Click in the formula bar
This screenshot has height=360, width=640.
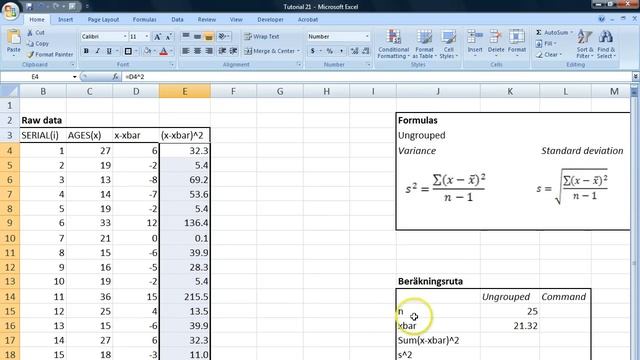pos(376,77)
